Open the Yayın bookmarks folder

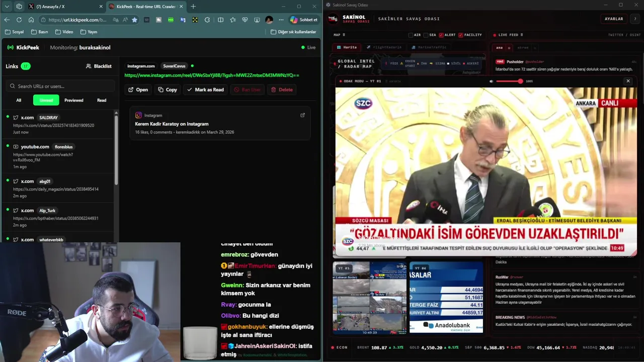(88, 32)
